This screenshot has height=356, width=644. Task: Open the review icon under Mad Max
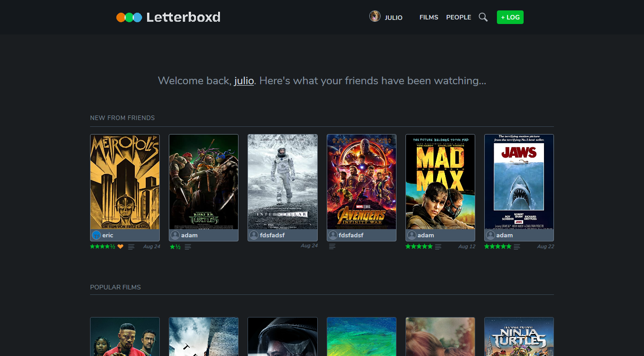[438, 247]
